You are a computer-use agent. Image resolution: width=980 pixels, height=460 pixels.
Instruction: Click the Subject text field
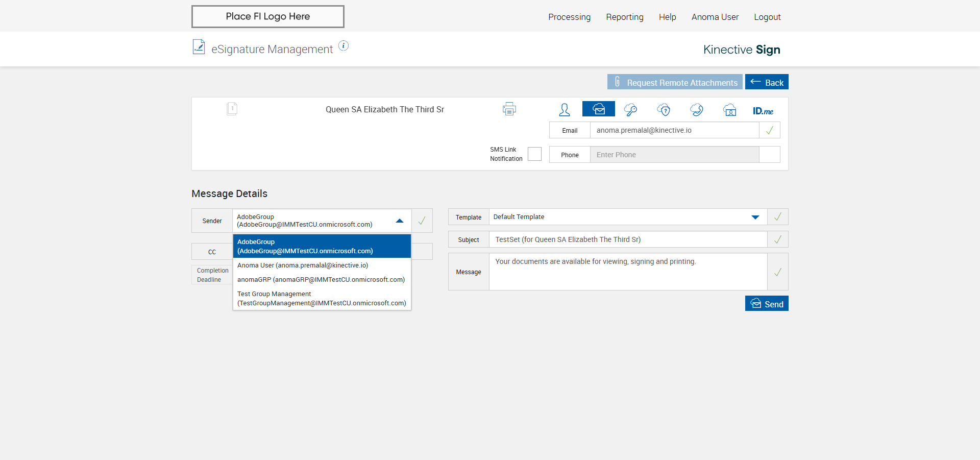pyautogui.click(x=628, y=239)
